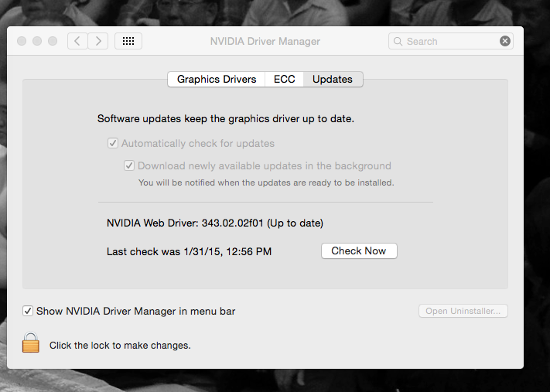The width and height of the screenshot is (550, 392).
Task: Click the minimize window button
Action: [37, 41]
